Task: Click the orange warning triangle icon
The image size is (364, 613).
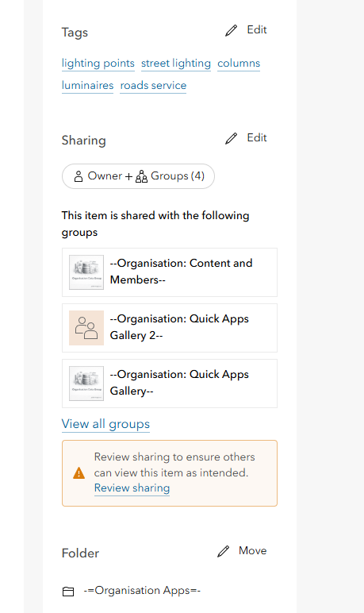Action: pyautogui.click(x=79, y=473)
